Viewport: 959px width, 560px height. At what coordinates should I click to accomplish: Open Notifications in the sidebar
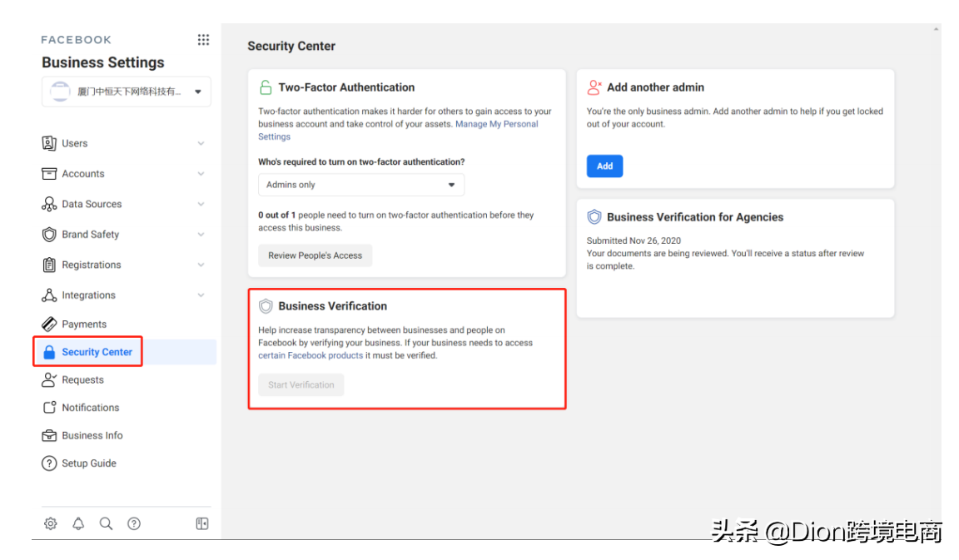pos(91,408)
